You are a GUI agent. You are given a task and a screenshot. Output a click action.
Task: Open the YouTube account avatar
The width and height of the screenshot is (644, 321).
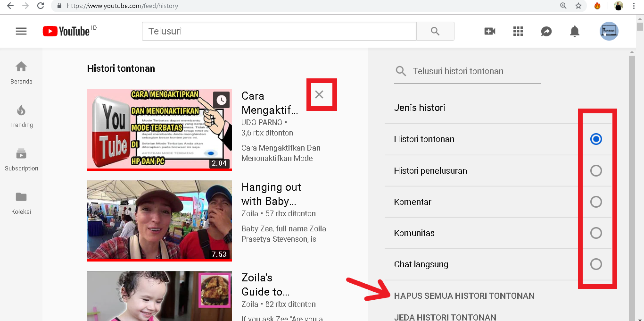(609, 31)
